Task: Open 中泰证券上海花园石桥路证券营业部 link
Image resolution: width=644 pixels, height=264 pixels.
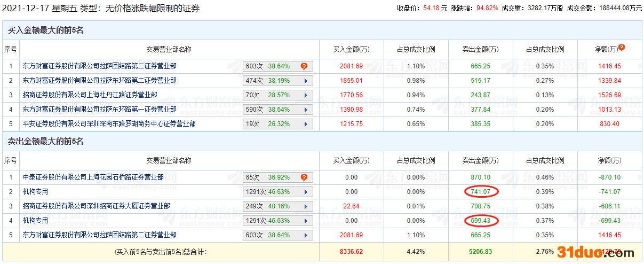Action: tap(93, 177)
